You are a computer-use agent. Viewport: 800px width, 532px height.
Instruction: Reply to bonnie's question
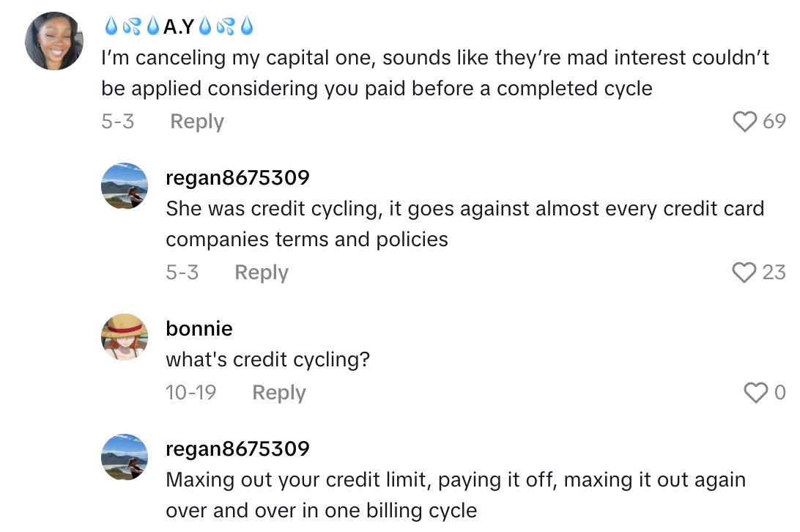(278, 393)
